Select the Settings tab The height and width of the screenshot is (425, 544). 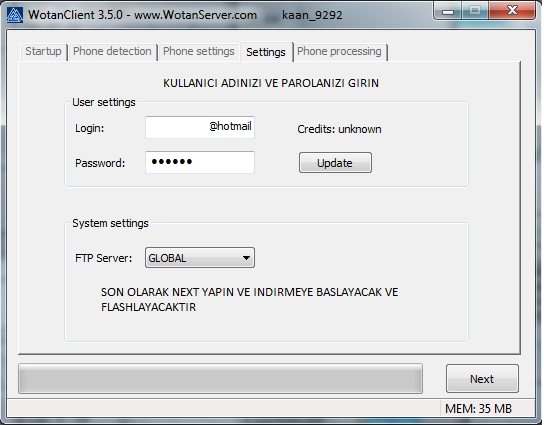[266, 52]
